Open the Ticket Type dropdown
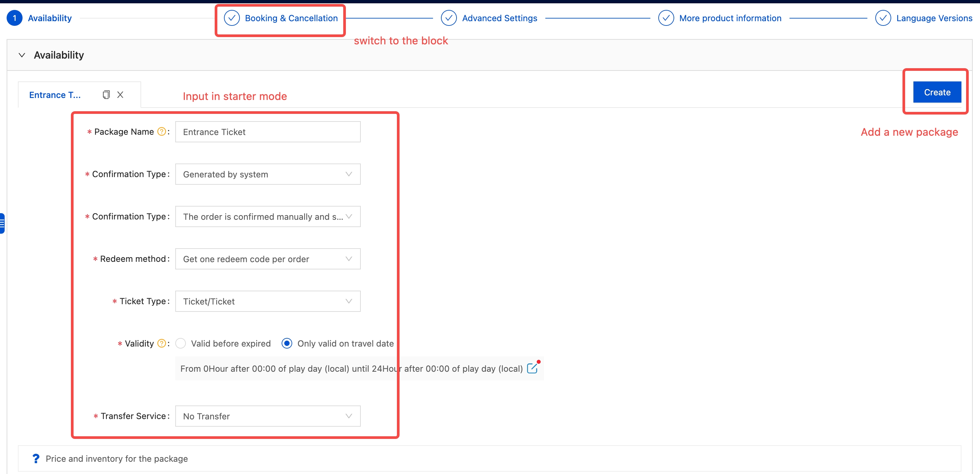 coord(267,301)
